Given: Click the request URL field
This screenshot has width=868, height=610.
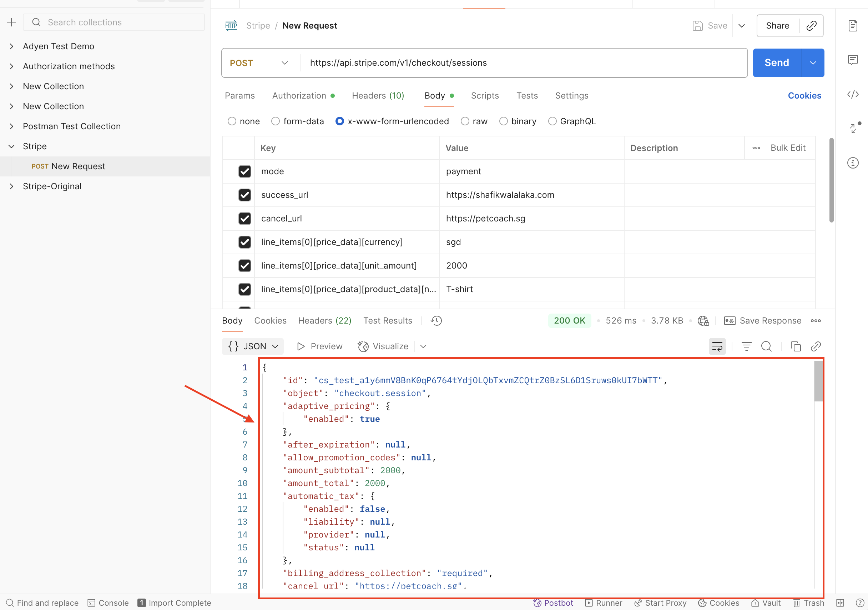Looking at the screenshot, I should pos(524,63).
